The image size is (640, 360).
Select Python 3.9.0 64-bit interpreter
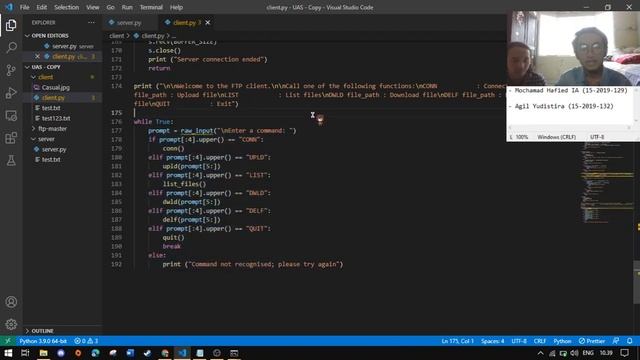click(x=43, y=341)
